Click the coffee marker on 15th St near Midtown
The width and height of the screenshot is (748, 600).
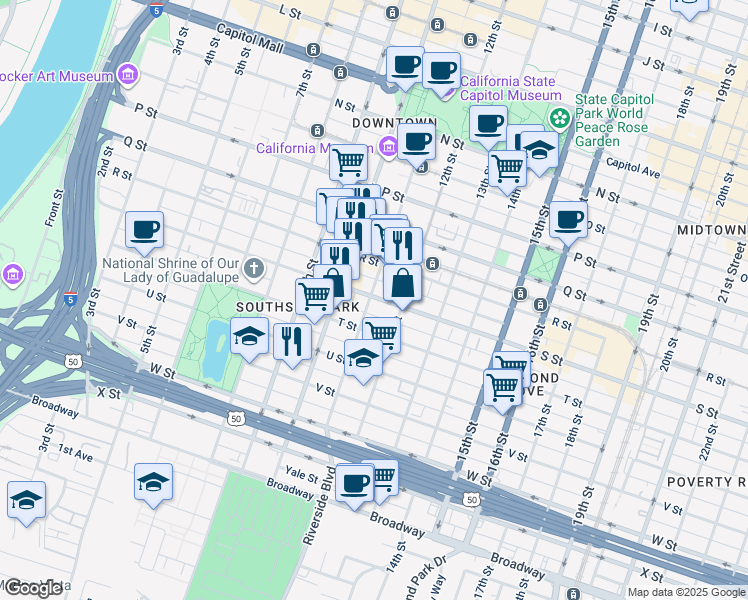pos(568,219)
